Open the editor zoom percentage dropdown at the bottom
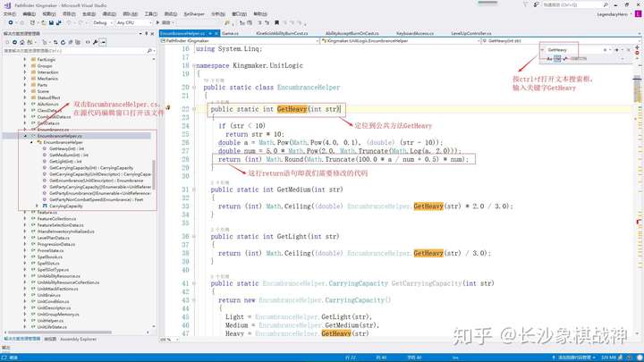This screenshot has width=644, height=362. pos(169,340)
